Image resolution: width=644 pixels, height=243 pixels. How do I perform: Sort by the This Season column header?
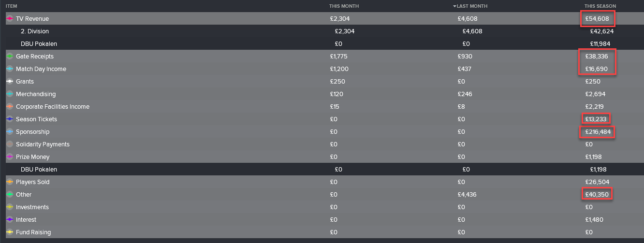click(600, 6)
